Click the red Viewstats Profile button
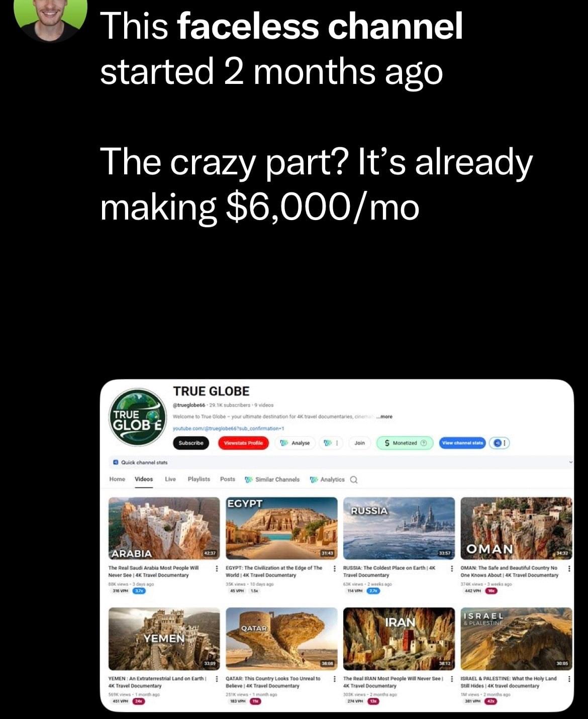Image resolution: width=588 pixels, height=719 pixels. pos(243,443)
